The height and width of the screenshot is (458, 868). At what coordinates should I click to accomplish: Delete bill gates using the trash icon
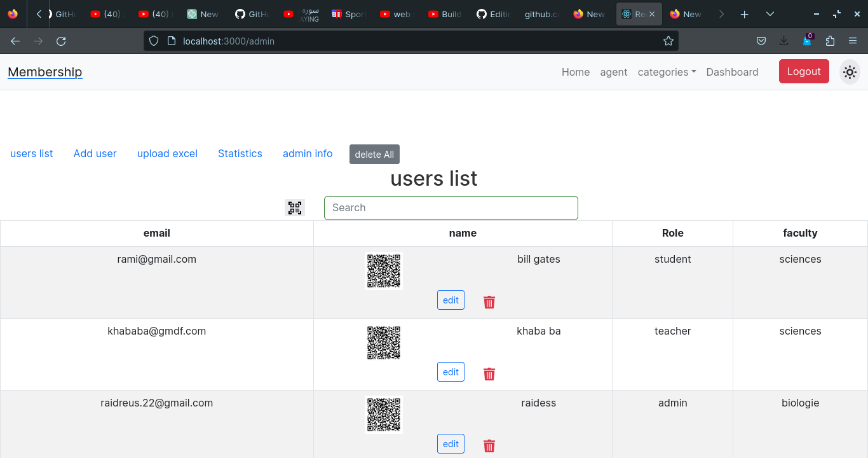pos(489,302)
